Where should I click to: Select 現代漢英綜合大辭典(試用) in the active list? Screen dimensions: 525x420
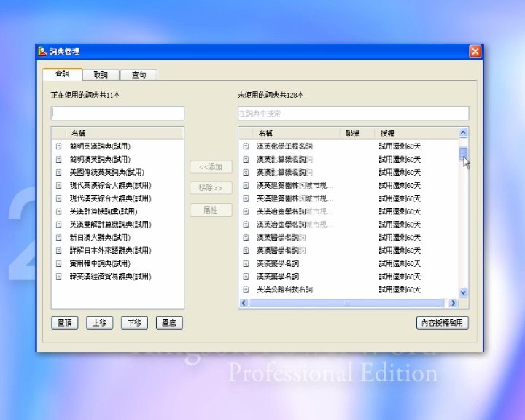117,198
